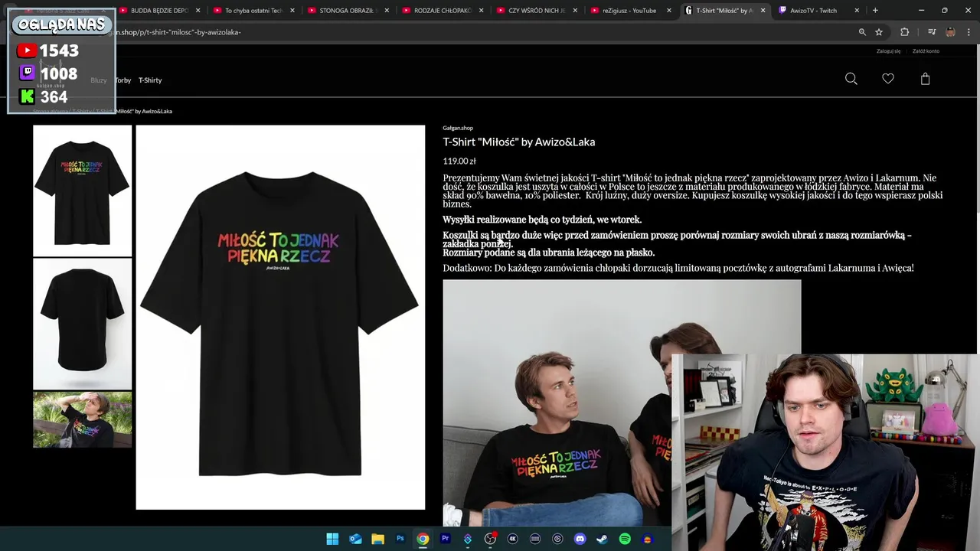Click the 'Wysyłki realizowane będą co tydzień' text
The height and width of the screenshot is (551, 980).
542,220
